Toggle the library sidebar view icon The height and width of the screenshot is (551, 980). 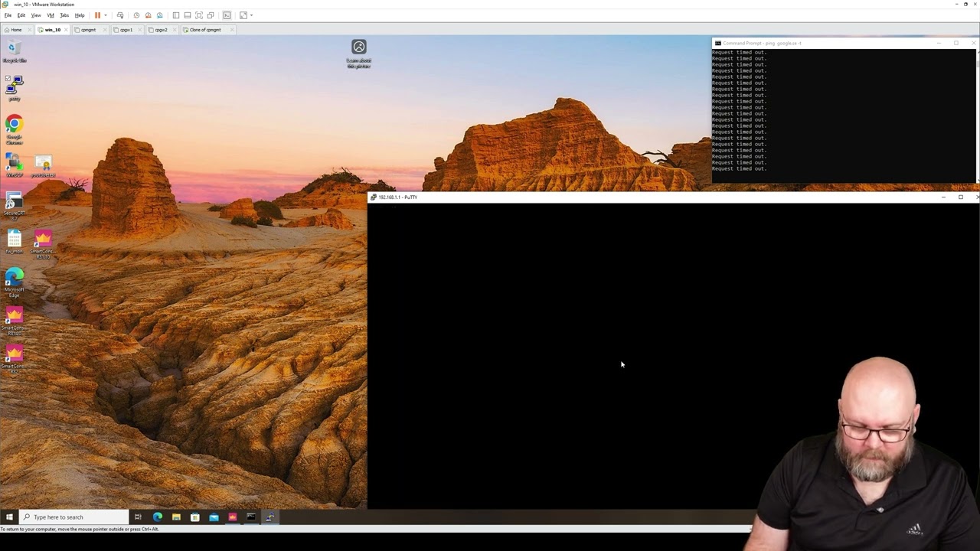(176, 15)
